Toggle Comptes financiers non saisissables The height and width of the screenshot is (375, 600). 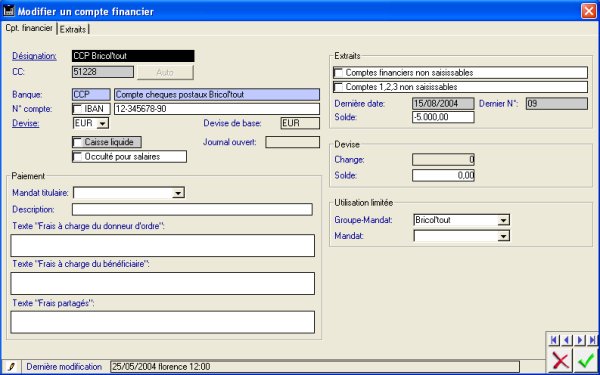pyautogui.click(x=338, y=73)
